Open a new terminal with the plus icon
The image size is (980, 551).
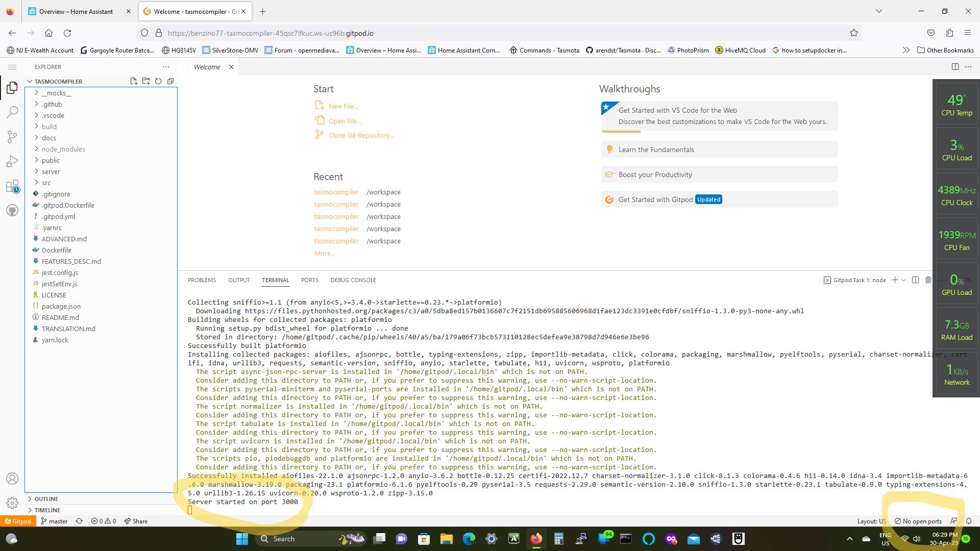click(894, 280)
